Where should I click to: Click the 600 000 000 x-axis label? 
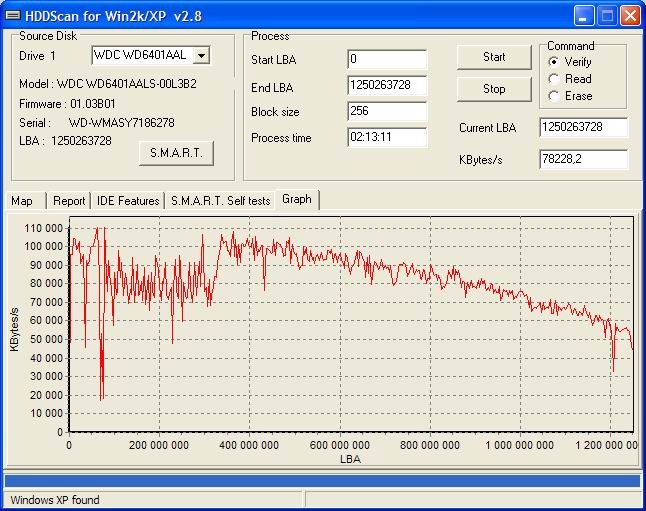tap(340, 445)
